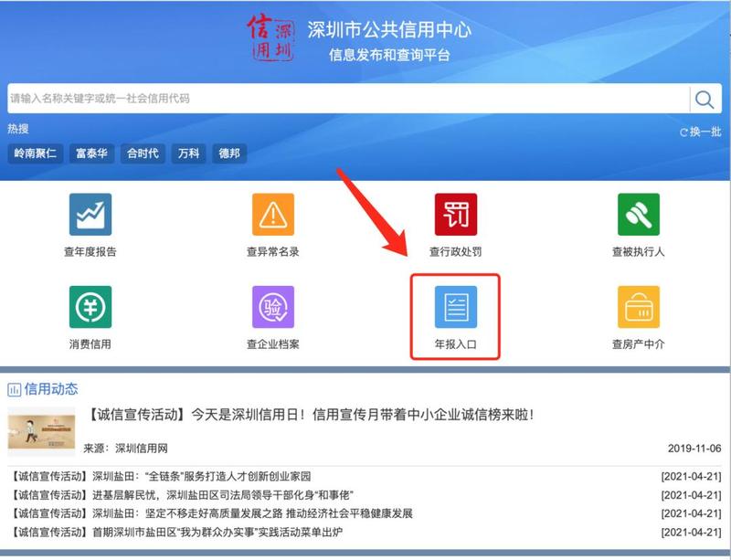Focus the company name search input field
Viewport: 731px width, 560px height.
click(347, 99)
